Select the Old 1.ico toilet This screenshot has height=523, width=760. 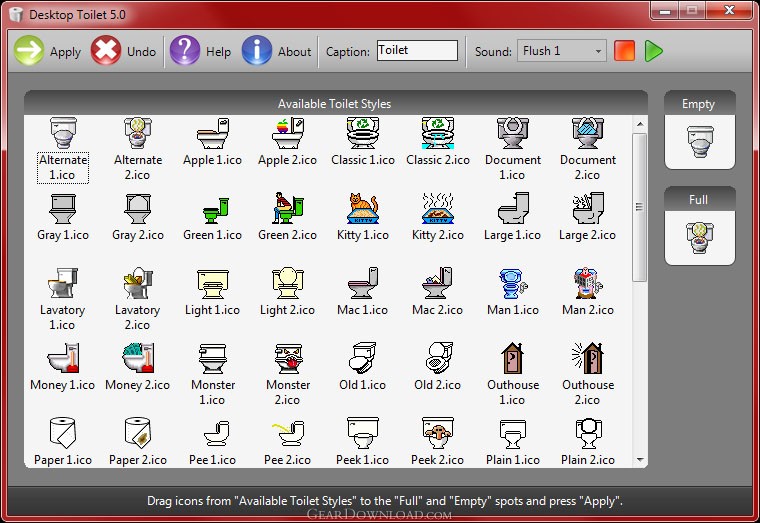point(363,358)
